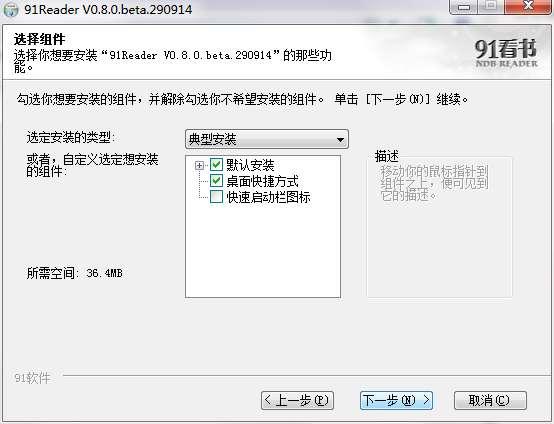The width and height of the screenshot is (554, 424).
Task: Go back with 上一步(P) button
Action: pyautogui.click(x=297, y=400)
